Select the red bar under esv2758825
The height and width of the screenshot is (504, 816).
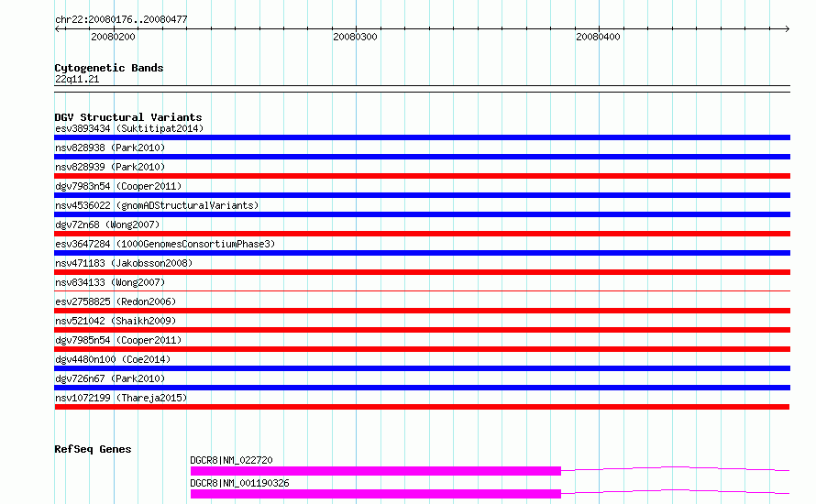coord(422,311)
